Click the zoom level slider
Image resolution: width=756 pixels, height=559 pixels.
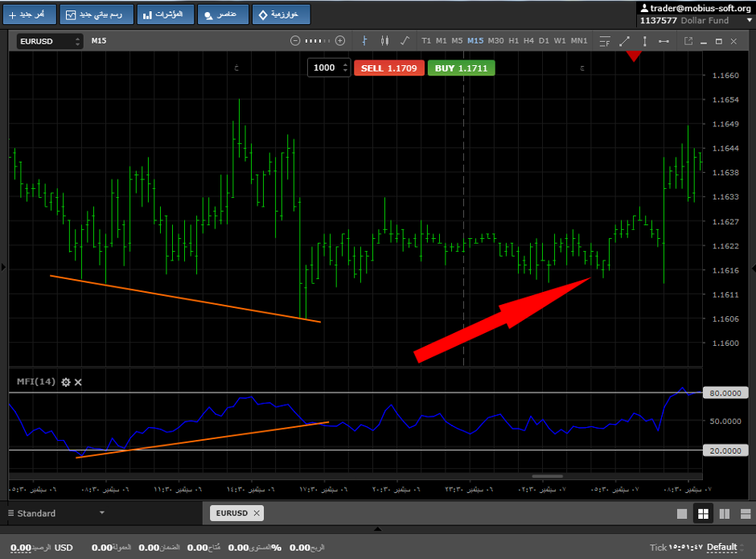[x=318, y=41]
